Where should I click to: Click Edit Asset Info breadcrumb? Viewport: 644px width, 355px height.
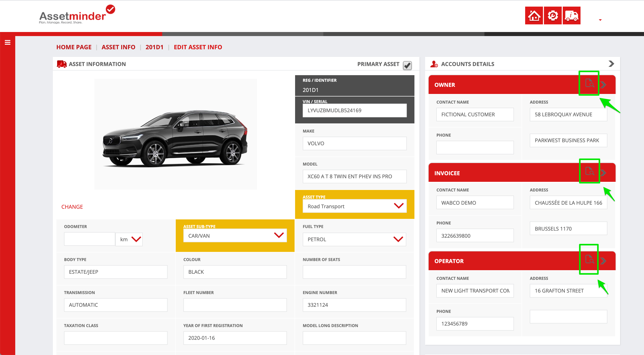click(x=198, y=47)
